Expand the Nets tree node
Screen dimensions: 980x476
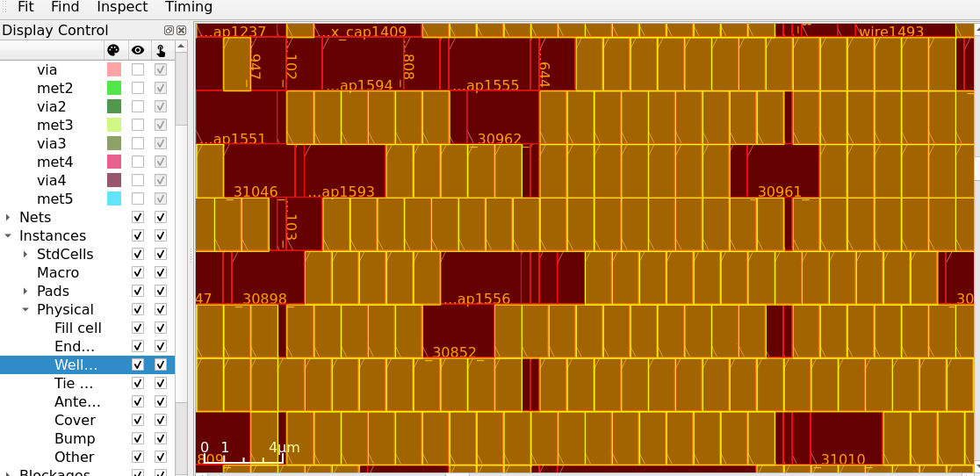click(8, 218)
